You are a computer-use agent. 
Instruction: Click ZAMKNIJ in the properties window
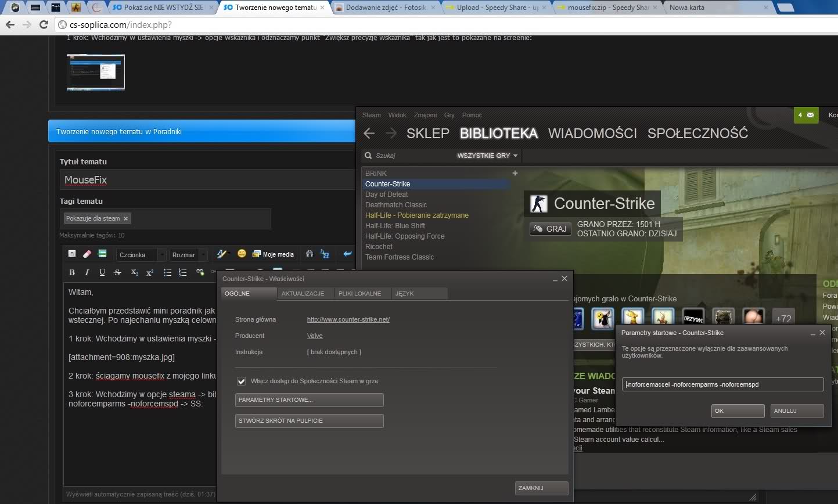click(541, 488)
